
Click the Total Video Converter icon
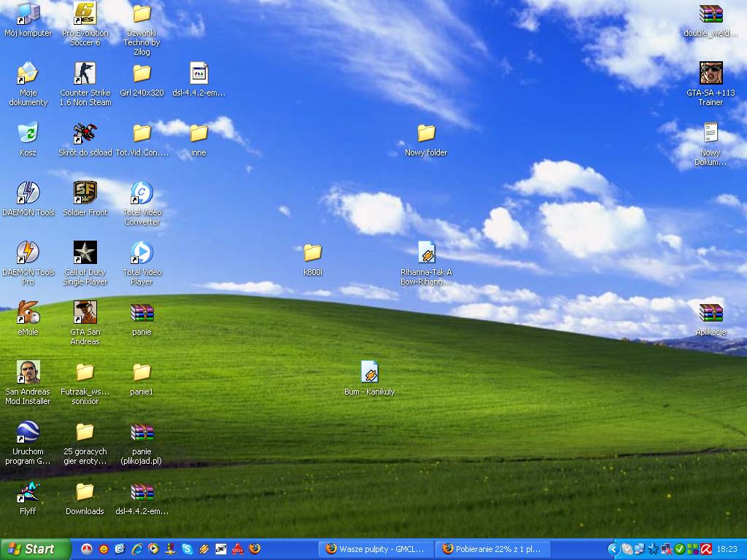pos(142,193)
